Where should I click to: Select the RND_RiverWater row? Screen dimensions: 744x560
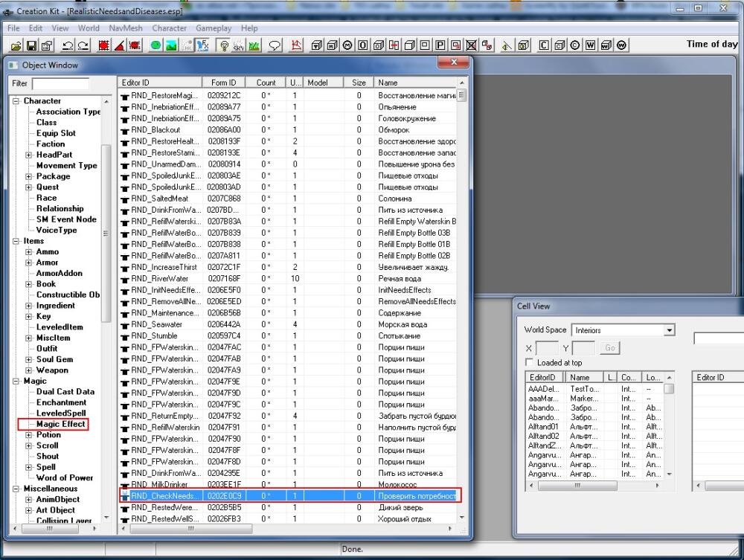pos(287,279)
